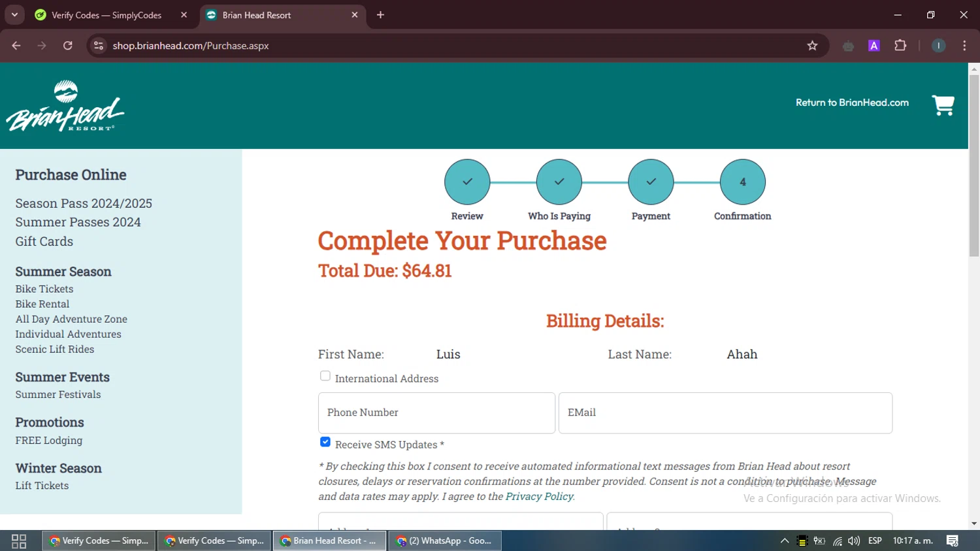
Task: Open the Privacy Policy link
Action: click(539, 496)
